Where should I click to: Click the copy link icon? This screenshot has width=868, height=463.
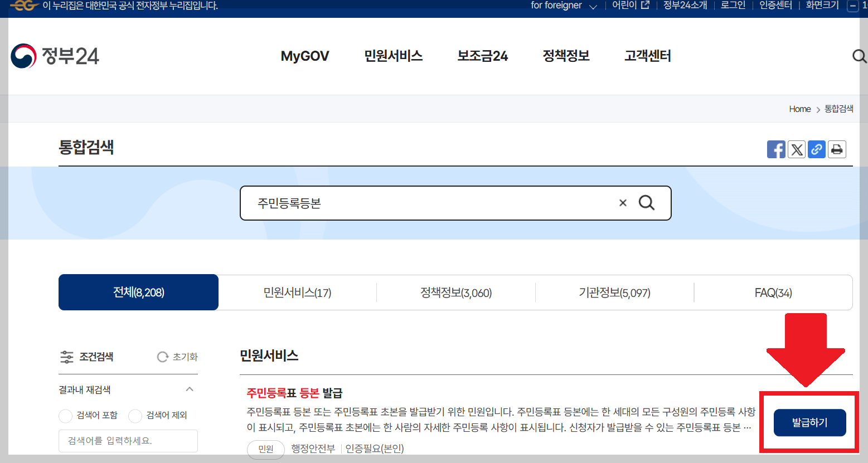(816, 149)
